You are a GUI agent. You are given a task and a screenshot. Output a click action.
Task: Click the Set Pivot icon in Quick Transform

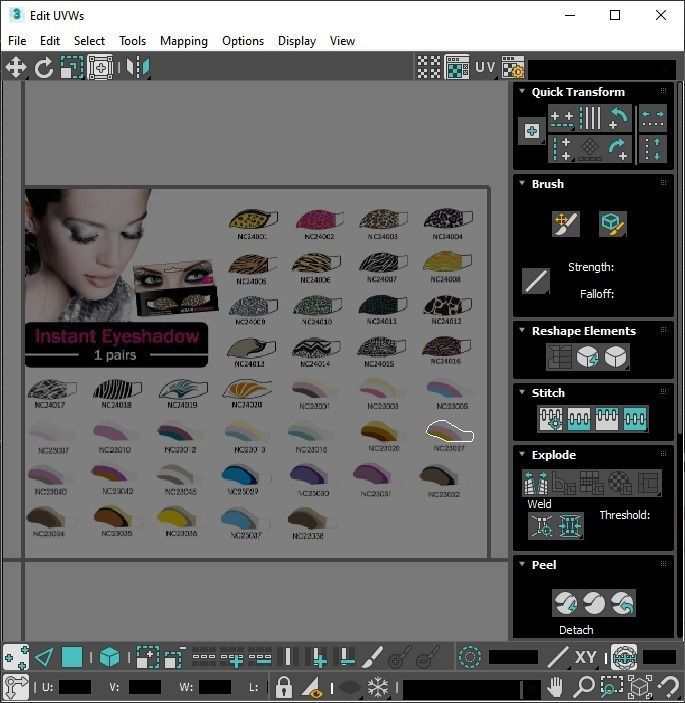pyautogui.click(x=532, y=131)
